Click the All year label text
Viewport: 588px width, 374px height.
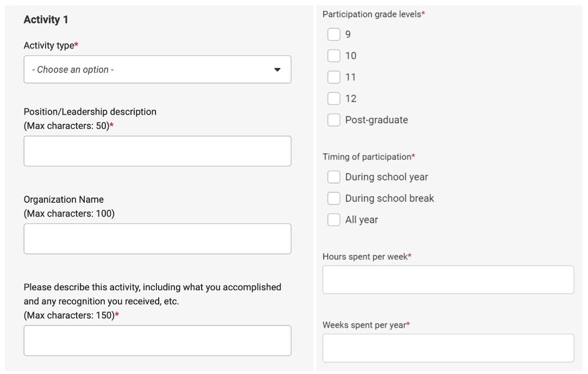[x=361, y=220]
